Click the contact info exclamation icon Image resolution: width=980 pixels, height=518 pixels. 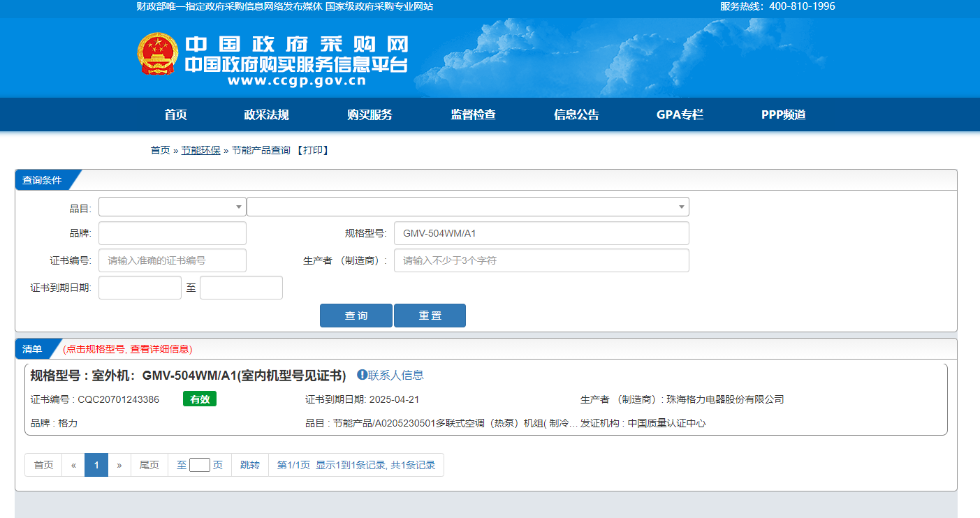pos(362,375)
